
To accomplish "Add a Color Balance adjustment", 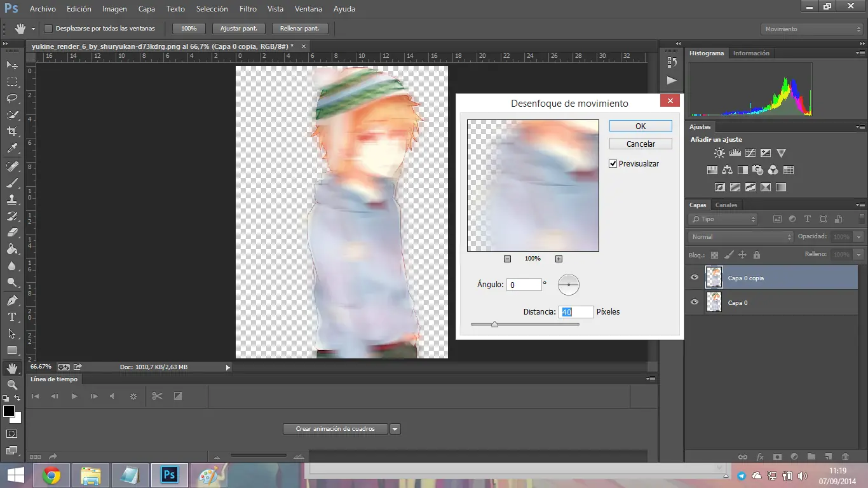I will point(727,170).
